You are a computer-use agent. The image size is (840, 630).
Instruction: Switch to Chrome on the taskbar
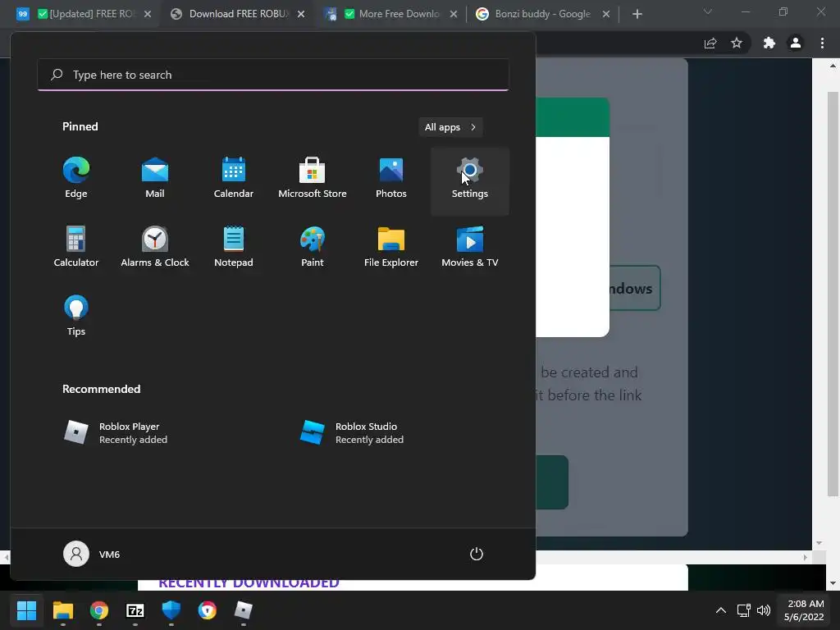(x=99, y=610)
